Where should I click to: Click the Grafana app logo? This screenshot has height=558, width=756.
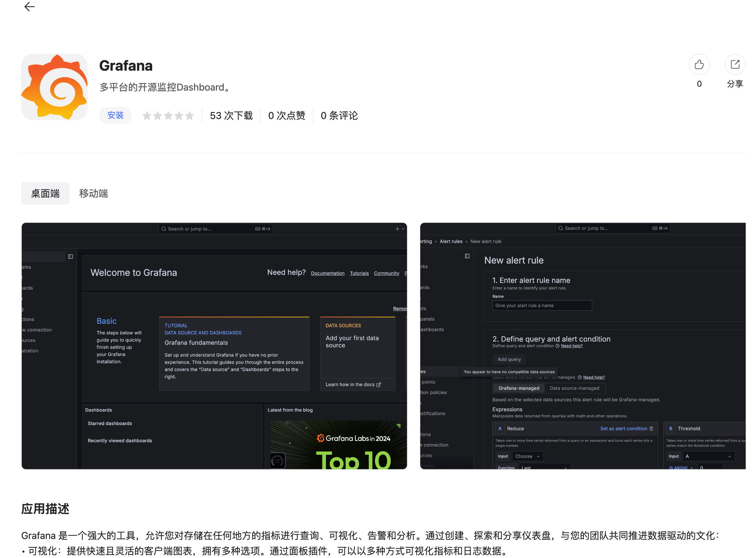tap(54, 87)
